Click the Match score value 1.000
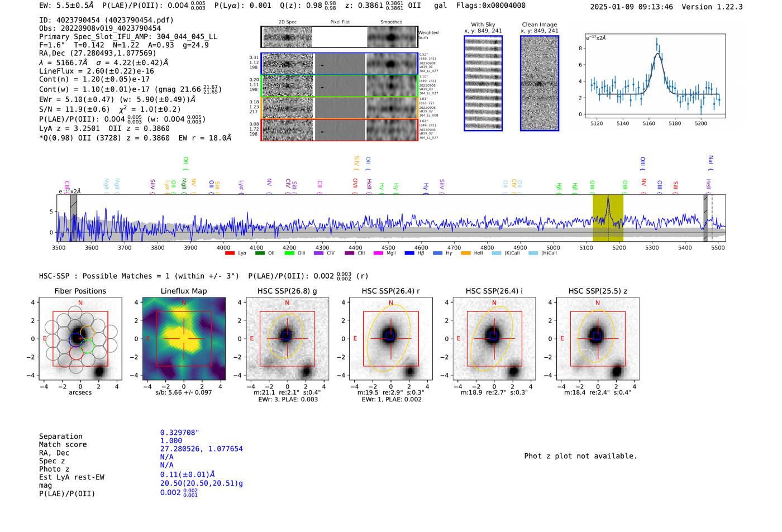The height and width of the screenshot is (532, 782). coord(171,440)
